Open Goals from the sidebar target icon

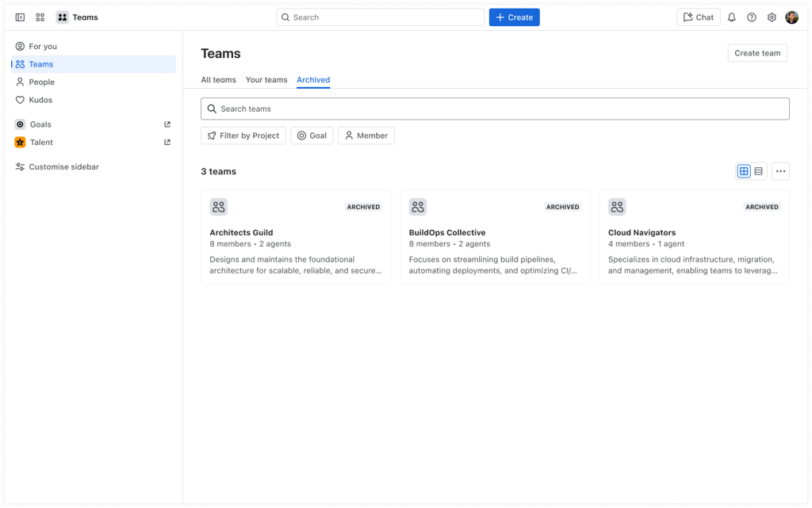[x=21, y=124]
